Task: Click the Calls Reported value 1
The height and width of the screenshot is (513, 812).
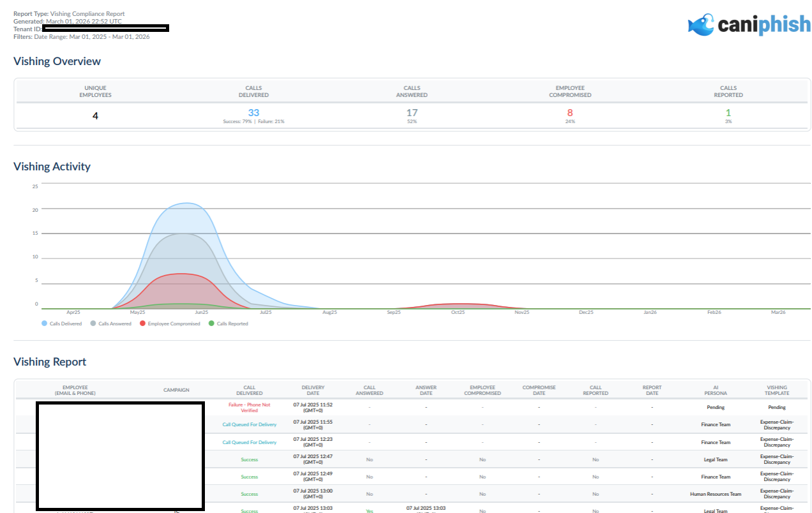Action: click(728, 113)
